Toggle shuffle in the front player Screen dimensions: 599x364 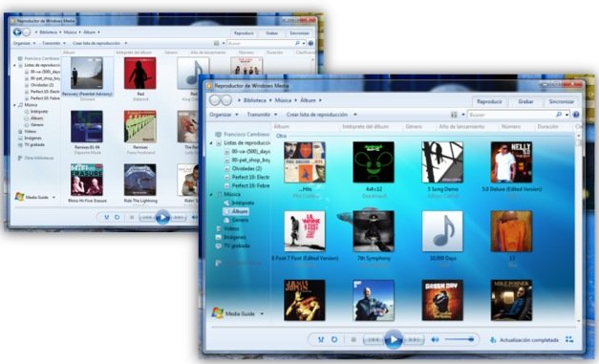tap(321, 339)
